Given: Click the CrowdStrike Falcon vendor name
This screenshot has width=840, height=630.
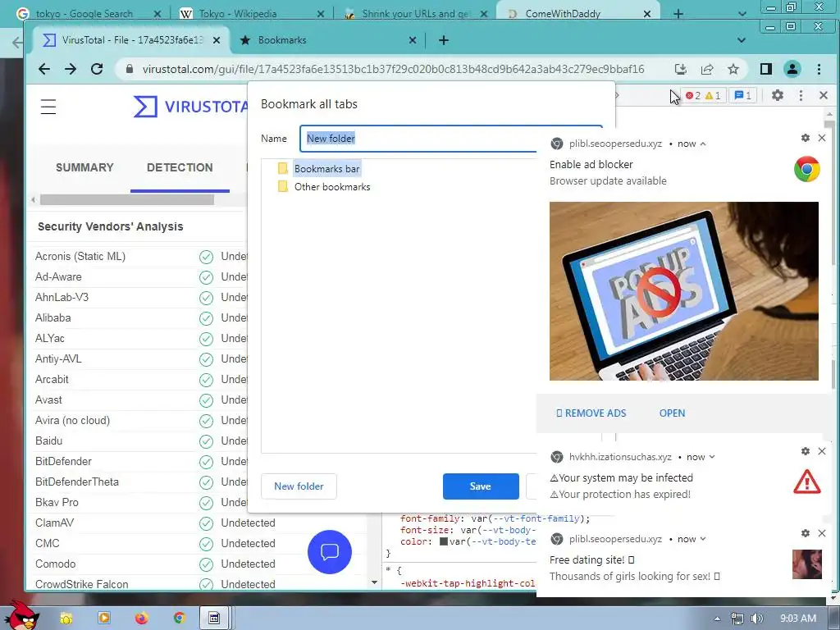Looking at the screenshot, I should 81,584.
